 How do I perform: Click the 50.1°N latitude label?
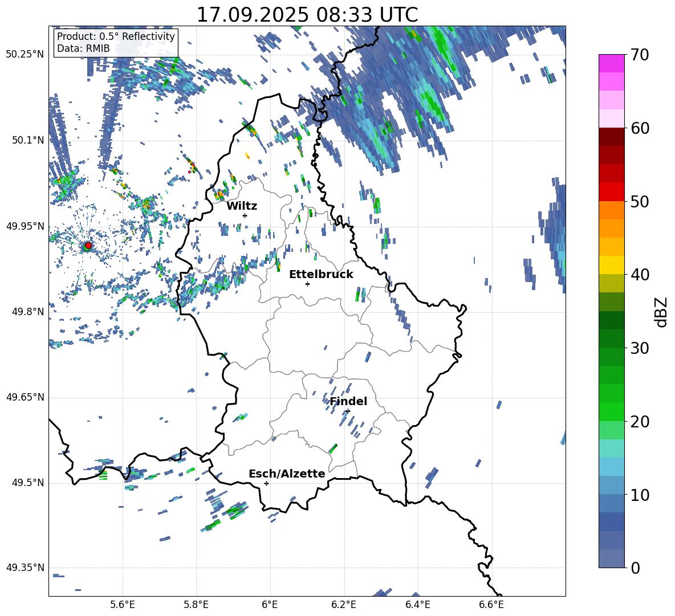[29, 140]
